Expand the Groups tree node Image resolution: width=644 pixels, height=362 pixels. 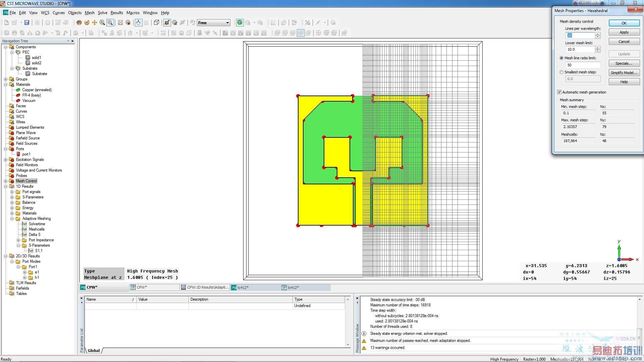(6, 79)
